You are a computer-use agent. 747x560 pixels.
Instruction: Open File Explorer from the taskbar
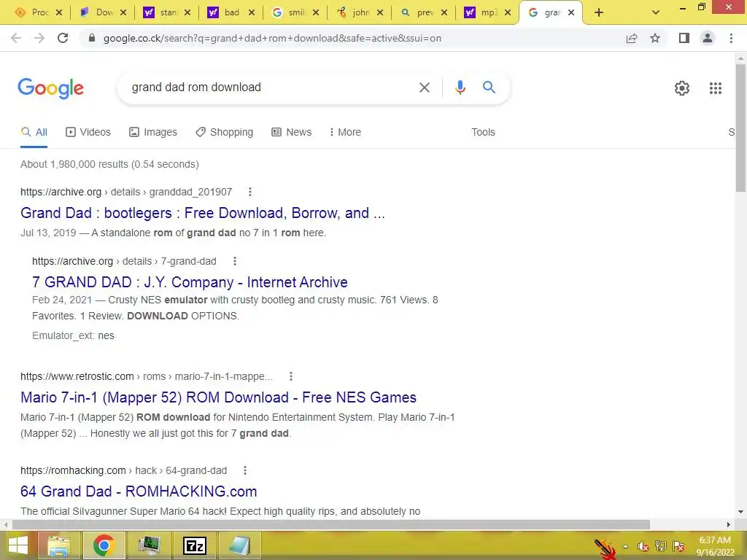tap(58, 545)
